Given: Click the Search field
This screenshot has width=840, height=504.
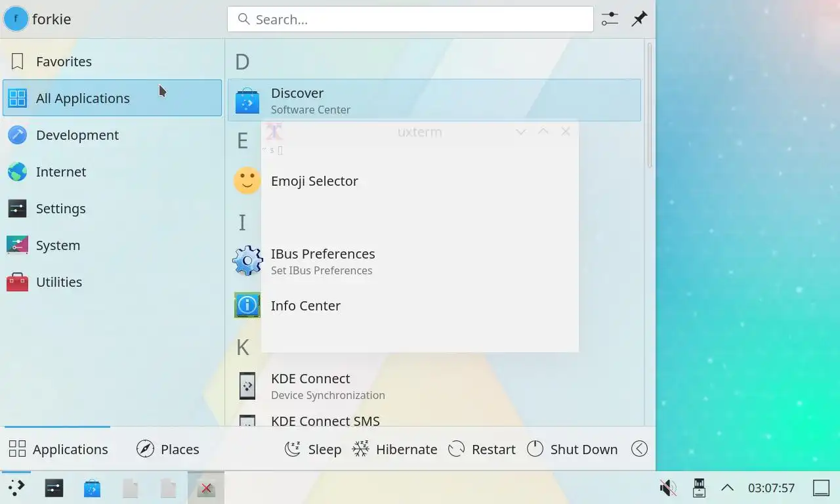Looking at the screenshot, I should point(410,19).
